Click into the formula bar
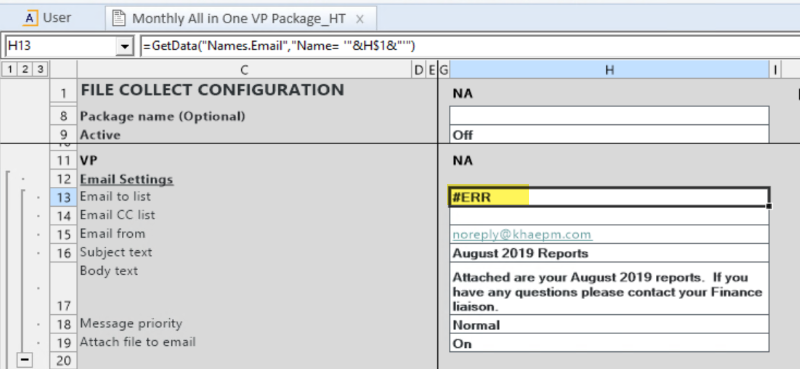This screenshot has width=800, height=369. click(x=469, y=46)
